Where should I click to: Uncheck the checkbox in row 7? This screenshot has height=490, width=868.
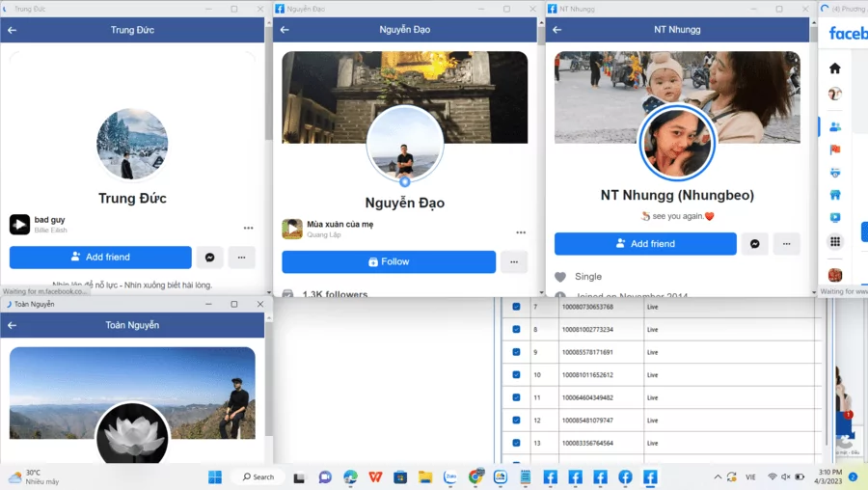[x=516, y=307]
